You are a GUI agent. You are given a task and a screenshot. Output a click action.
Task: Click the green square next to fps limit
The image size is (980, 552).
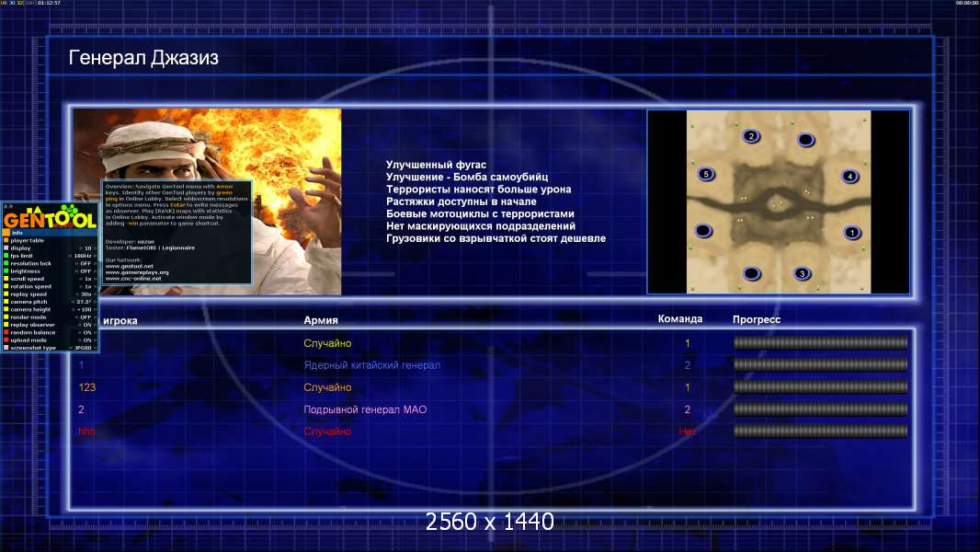[x=6, y=256]
